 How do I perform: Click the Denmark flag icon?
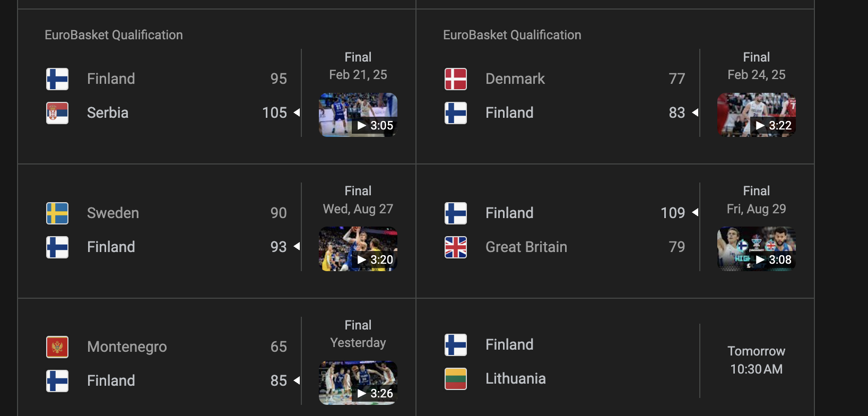(x=456, y=79)
